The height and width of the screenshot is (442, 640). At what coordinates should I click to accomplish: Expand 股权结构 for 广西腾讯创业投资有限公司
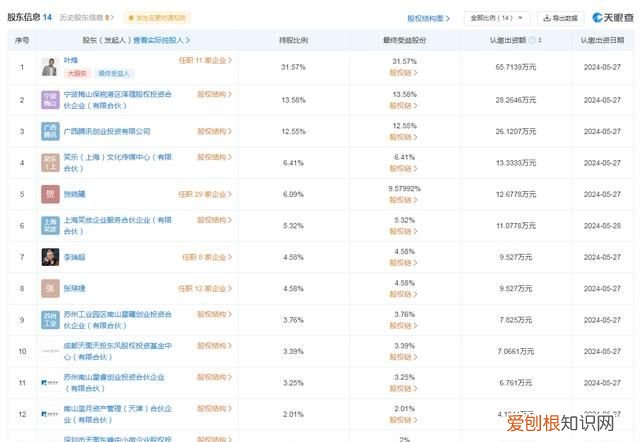pos(214,131)
